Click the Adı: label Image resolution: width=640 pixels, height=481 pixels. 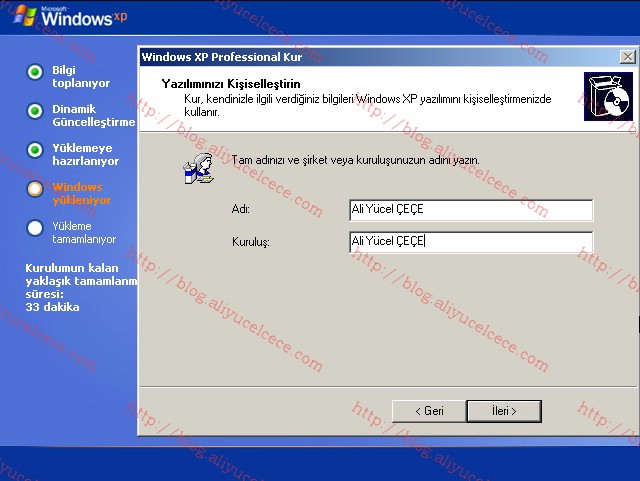(x=240, y=209)
